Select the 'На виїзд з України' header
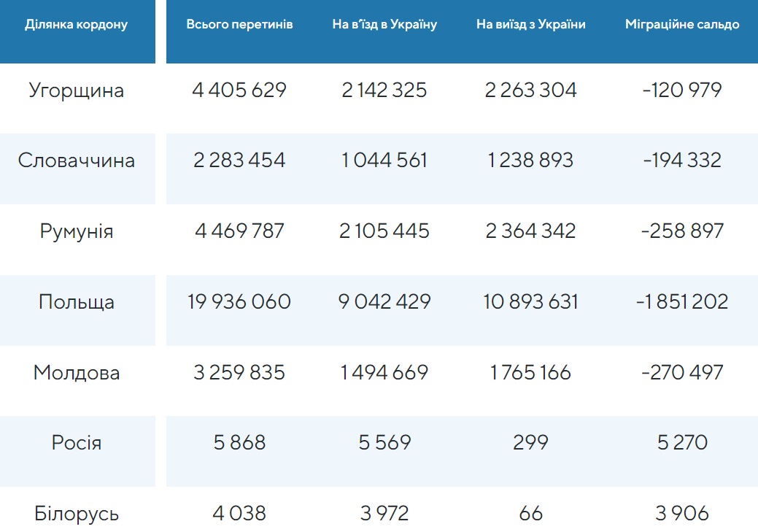The height and width of the screenshot is (532, 758). tap(530, 25)
